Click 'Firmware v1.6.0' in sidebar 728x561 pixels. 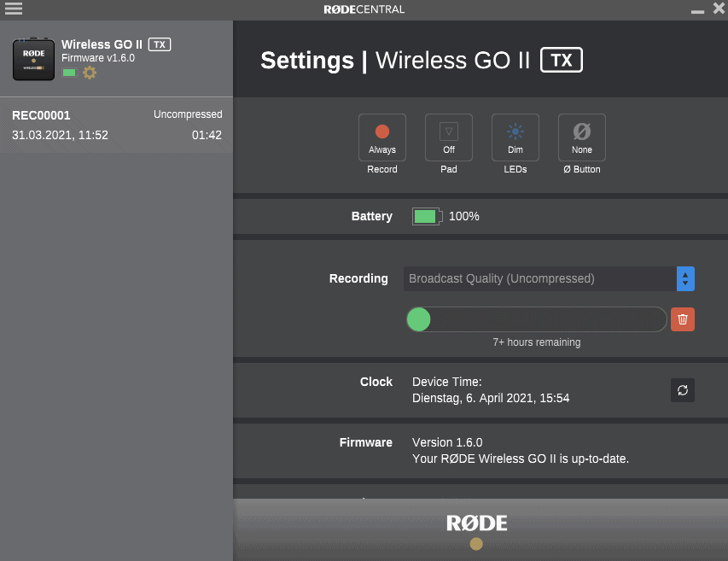pos(98,58)
